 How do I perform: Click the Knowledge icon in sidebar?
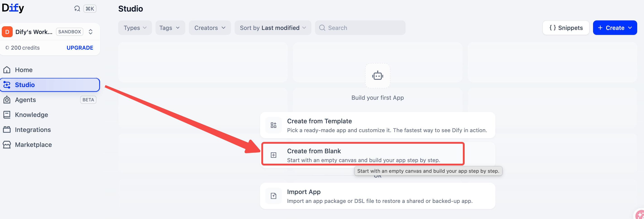(x=7, y=115)
